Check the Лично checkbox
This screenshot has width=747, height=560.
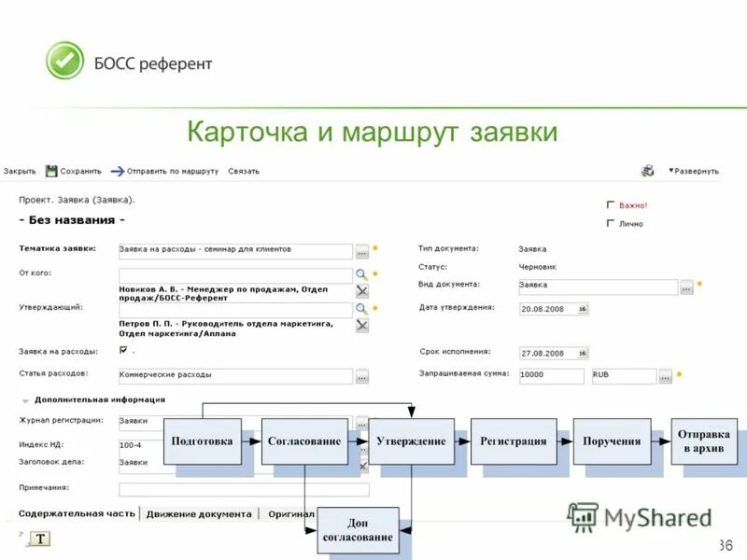coord(612,223)
